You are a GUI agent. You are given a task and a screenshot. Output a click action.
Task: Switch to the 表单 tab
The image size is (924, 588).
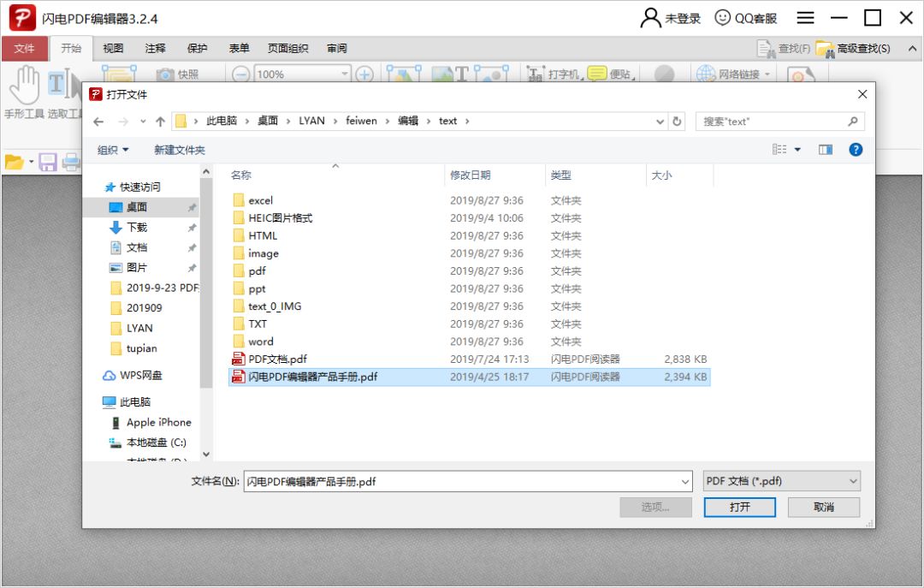(x=239, y=49)
